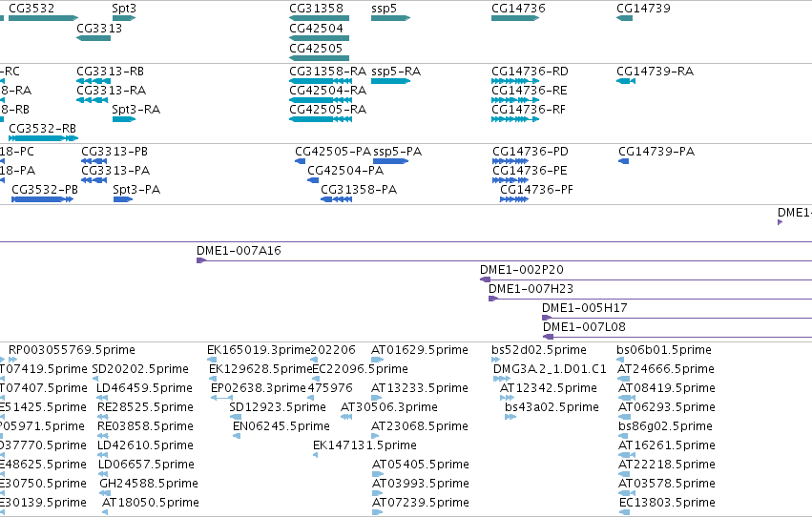This screenshot has width=812, height=517.
Task: Click the ssp5-RA transcript
Action: pyautogui.click(x=391, y=81)
